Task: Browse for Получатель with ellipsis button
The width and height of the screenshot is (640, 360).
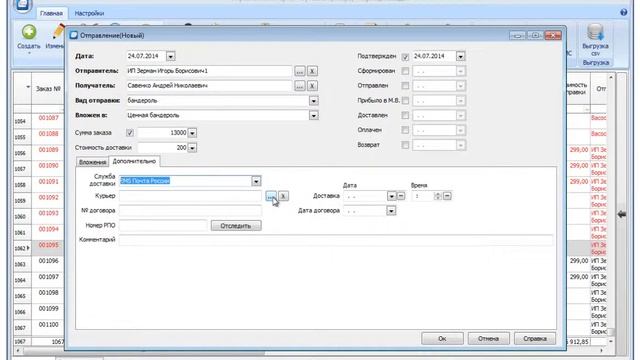Action: pos(300,86)
